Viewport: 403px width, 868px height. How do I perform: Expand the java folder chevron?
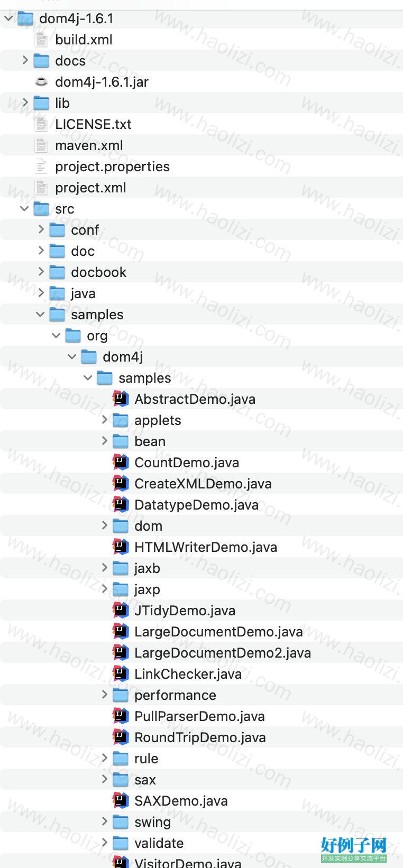(41, 293)
